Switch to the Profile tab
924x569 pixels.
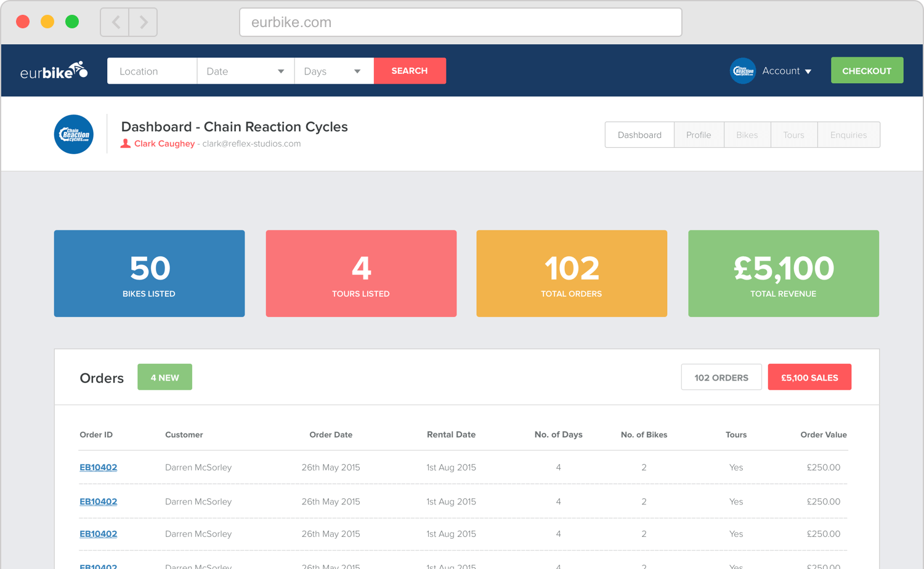point(699,135)
